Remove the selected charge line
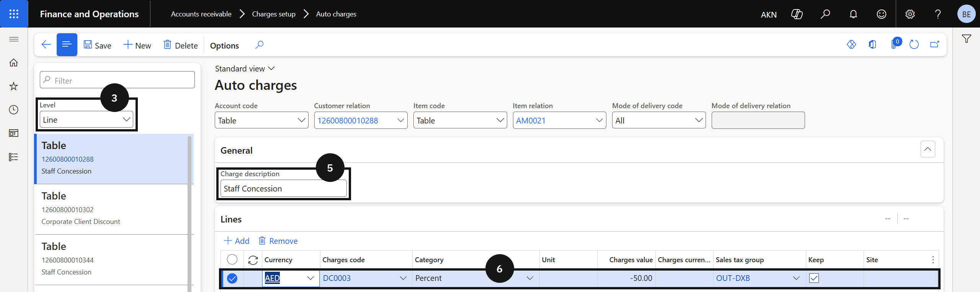 pos(278,241)
